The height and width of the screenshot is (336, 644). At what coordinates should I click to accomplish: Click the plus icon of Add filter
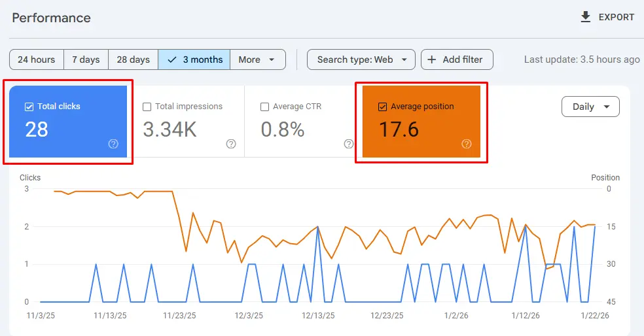point(432,59)
